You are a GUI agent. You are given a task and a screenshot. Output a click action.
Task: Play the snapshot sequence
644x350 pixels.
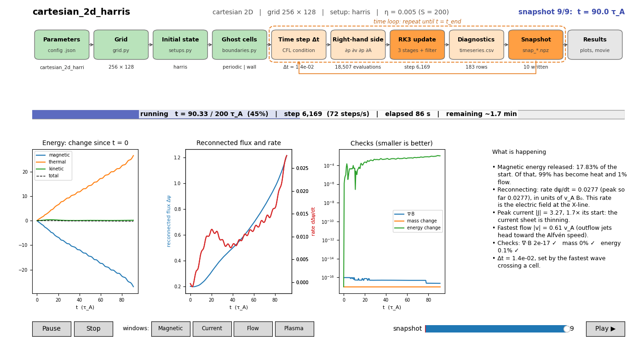pos(605,329)
